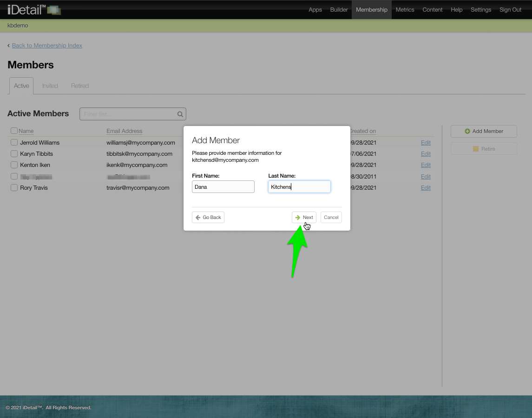Click the Go Back button
532x418 pixels.
[208, 217]
